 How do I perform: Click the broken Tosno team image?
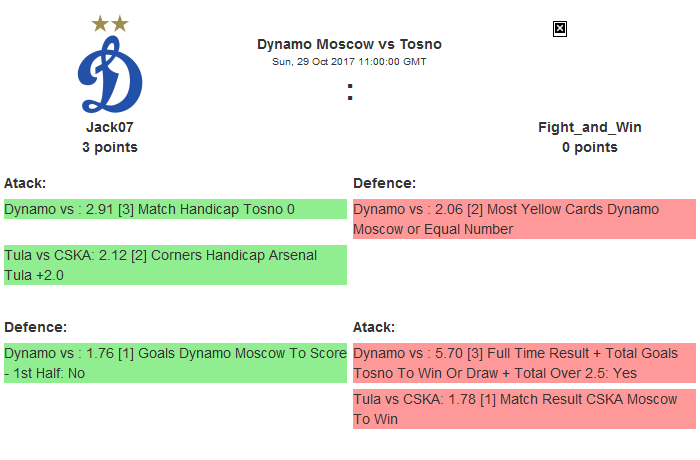(x=560, y=29)
